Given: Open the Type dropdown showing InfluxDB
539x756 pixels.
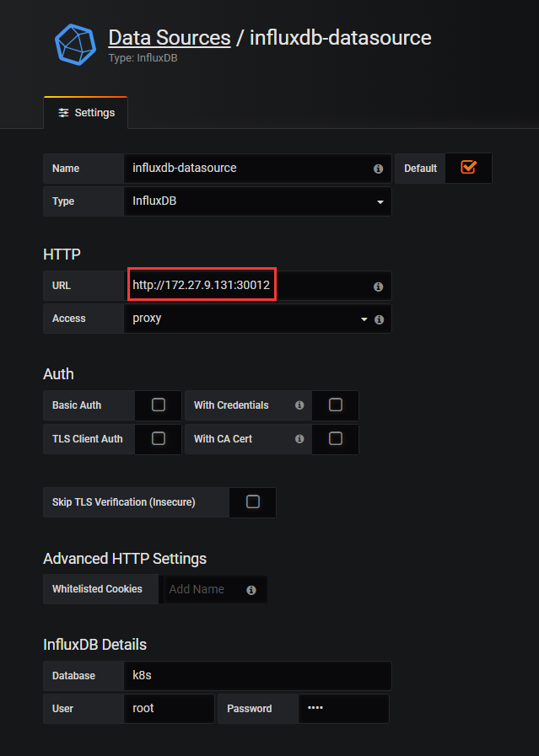Looking at the screenshot, I should click(257, 201).
